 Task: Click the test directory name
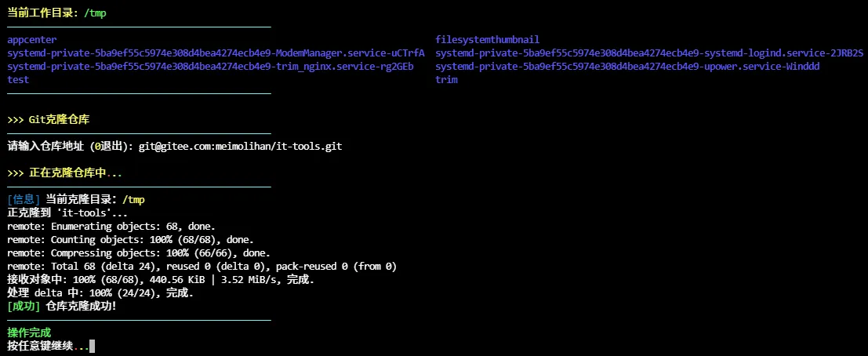pos(18,80)
